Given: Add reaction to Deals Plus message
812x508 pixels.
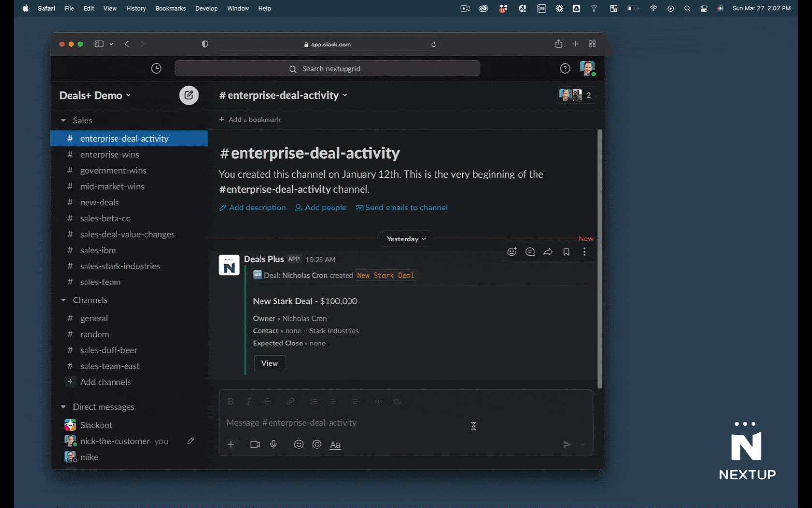Looking at the screenshot, I should (x=512, y=252).
